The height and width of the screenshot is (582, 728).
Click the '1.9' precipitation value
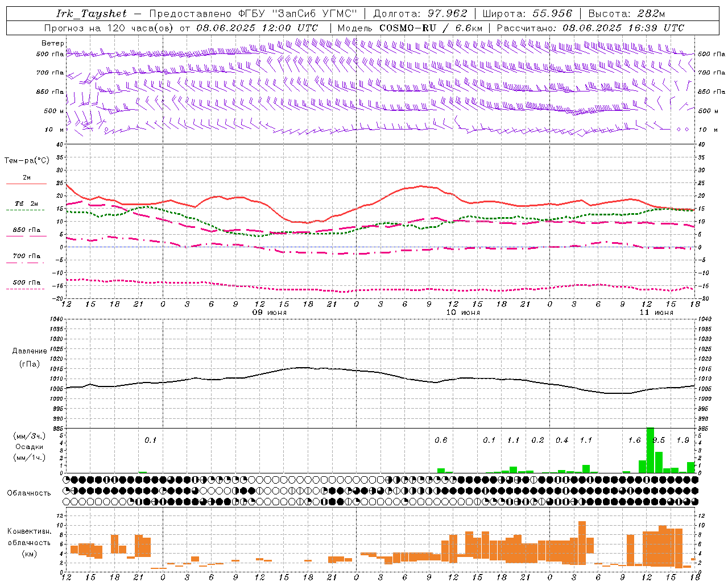tap(682, 440)
